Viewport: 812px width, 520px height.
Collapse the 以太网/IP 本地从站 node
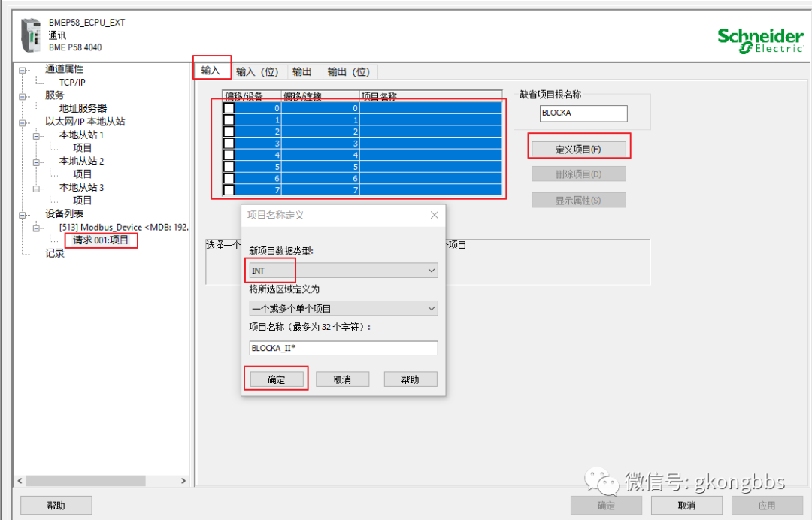(x=23, y=122)
